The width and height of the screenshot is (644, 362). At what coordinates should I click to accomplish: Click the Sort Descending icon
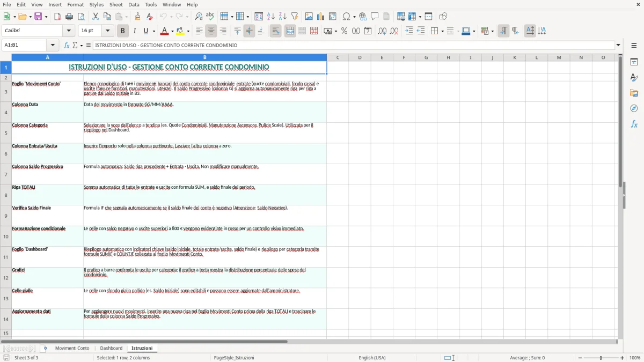coord(283,17)
